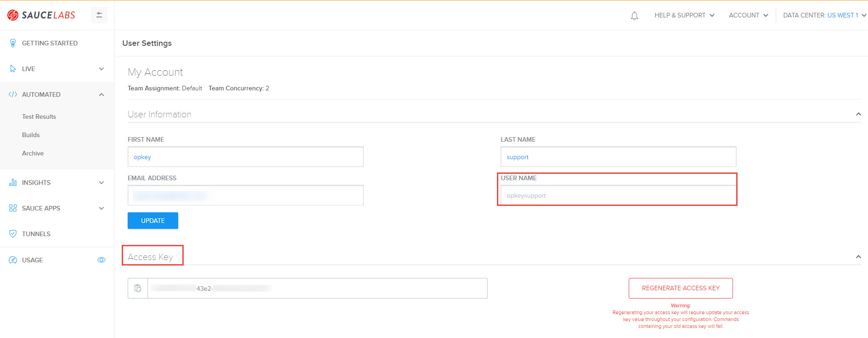Click Regenerate Access Key button

coord(681,288)
